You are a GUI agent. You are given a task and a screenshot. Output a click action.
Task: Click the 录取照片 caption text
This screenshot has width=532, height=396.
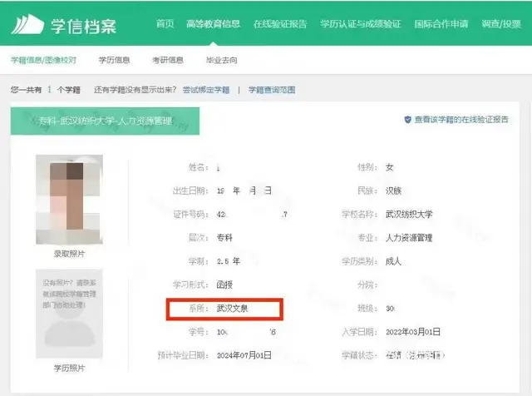coord(69,254)
